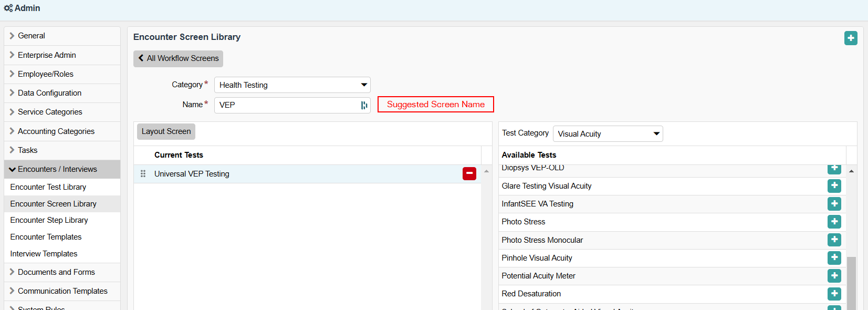Add Photo Stress test with plus icon

coord(834,222)
